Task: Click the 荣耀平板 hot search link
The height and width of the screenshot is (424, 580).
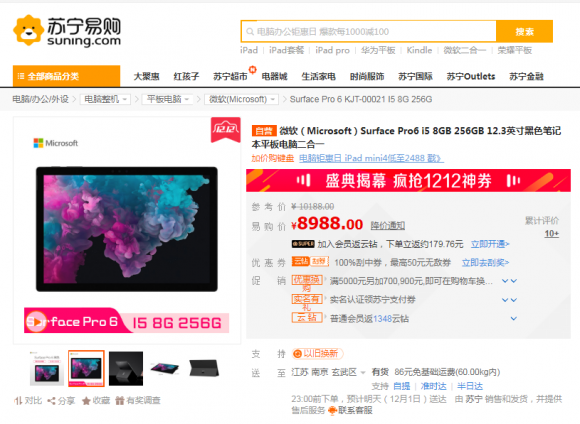Action: 515,50
